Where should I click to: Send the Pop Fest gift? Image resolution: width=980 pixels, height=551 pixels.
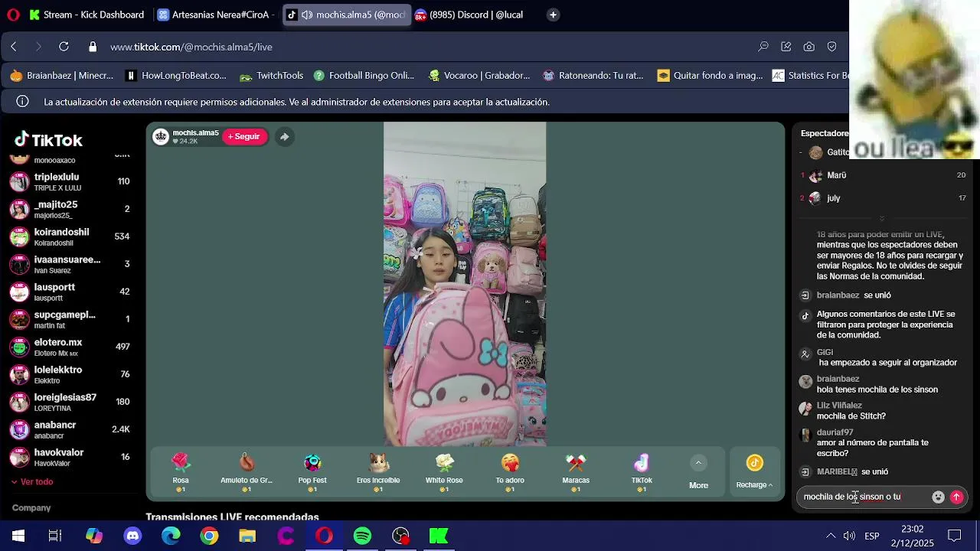[x=312, y=471]
